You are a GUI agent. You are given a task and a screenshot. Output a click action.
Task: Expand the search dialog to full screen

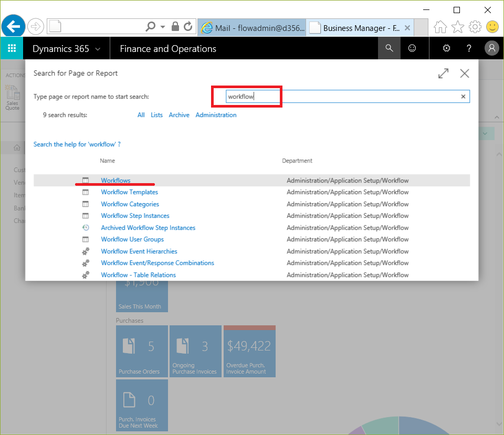(443, 73)
